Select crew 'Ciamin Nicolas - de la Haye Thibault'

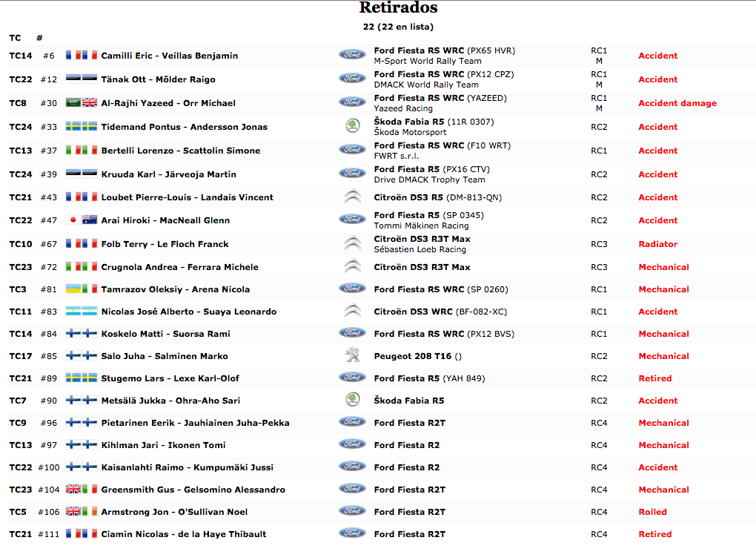(x=184, y=534)
